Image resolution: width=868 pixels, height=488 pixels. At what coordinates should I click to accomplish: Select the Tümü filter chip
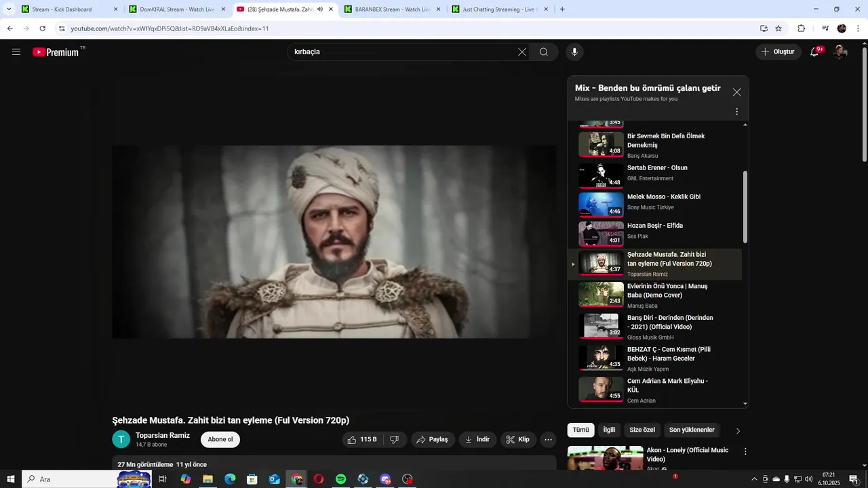click(580, 430)
